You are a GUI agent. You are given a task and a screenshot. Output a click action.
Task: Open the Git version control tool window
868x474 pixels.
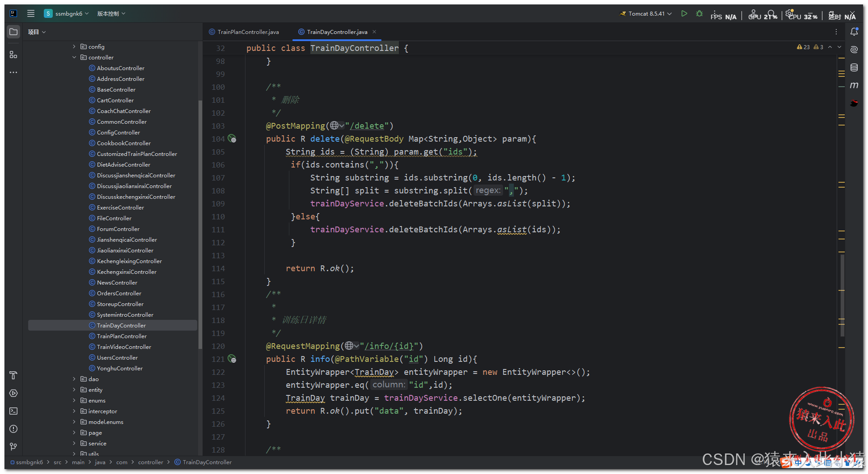point(13,446)
